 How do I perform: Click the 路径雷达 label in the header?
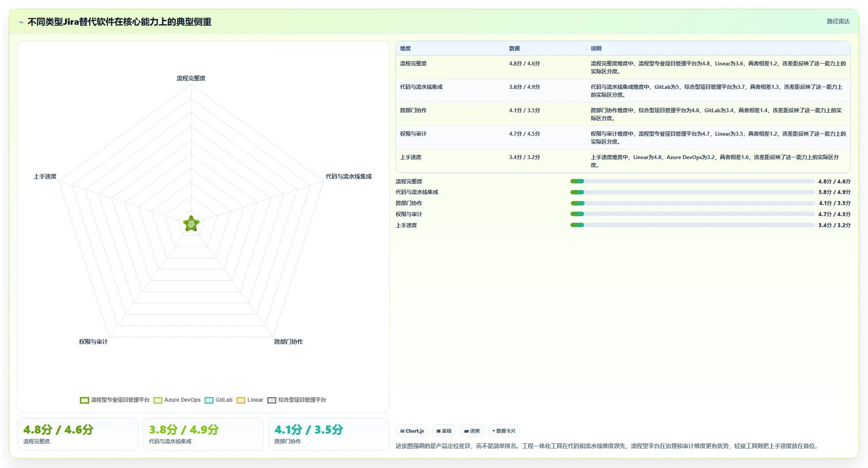838,21
